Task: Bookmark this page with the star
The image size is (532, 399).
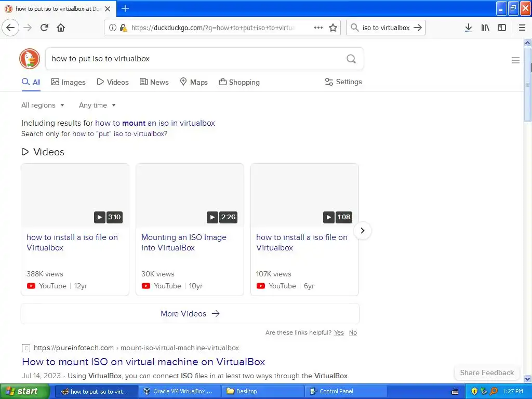Action: pos(333,28)
